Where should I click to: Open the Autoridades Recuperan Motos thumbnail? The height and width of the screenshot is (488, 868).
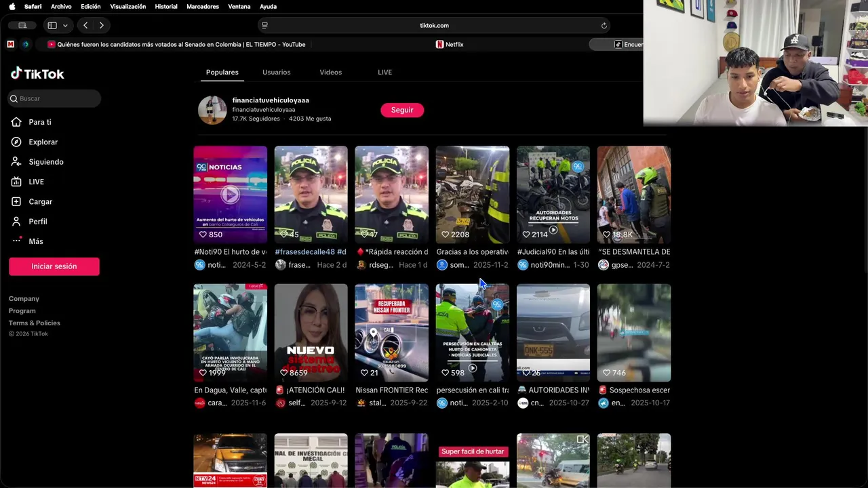[553, 195]
